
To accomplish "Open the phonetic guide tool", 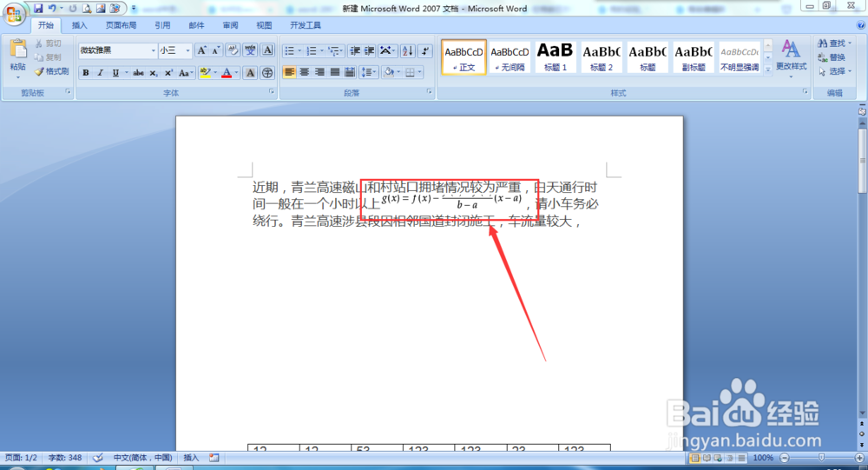I will click(250, 50).
